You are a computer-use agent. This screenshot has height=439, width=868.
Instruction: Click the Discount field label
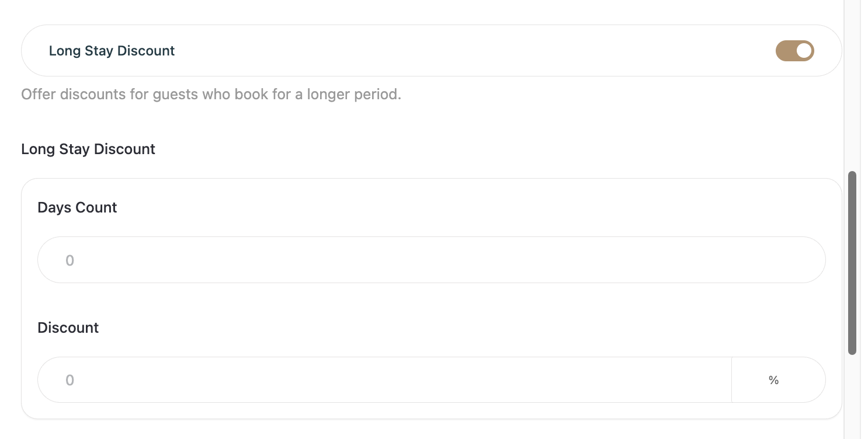pyautogui.click(x=68, y=328)
